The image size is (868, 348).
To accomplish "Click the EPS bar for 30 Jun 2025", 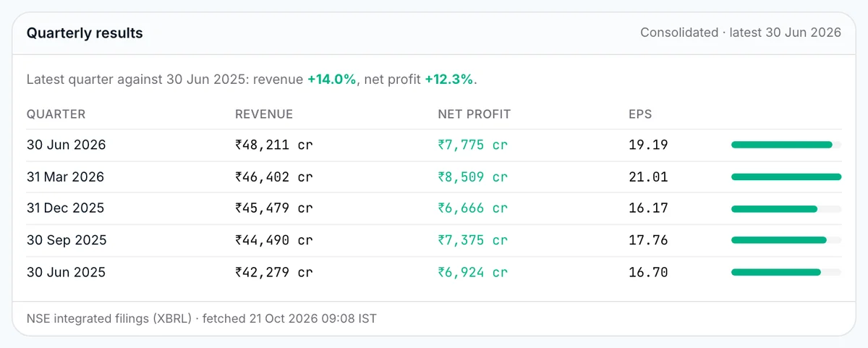I will [x=786, y=272].
